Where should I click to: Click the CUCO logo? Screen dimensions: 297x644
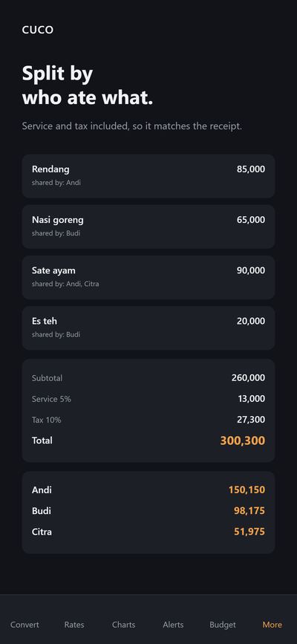[38, 30]
